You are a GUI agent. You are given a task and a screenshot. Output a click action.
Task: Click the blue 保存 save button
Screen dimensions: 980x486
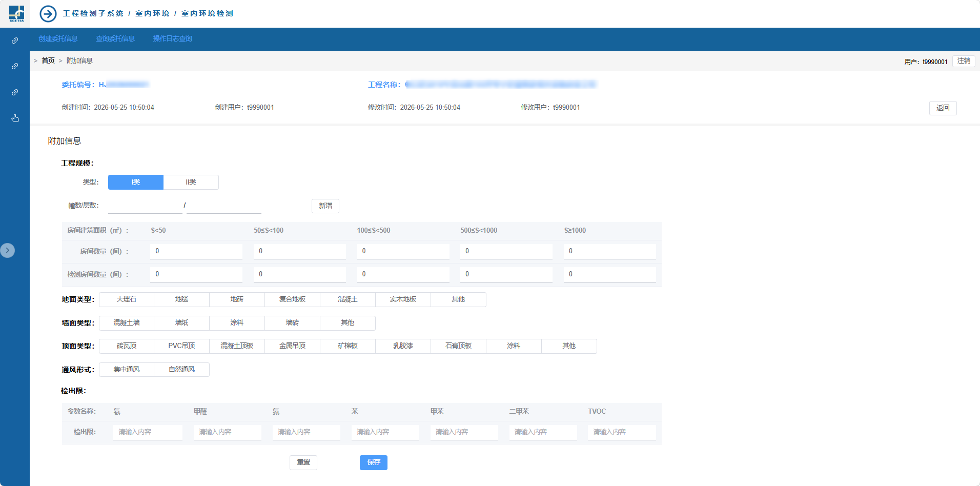(x=374, y=462)
